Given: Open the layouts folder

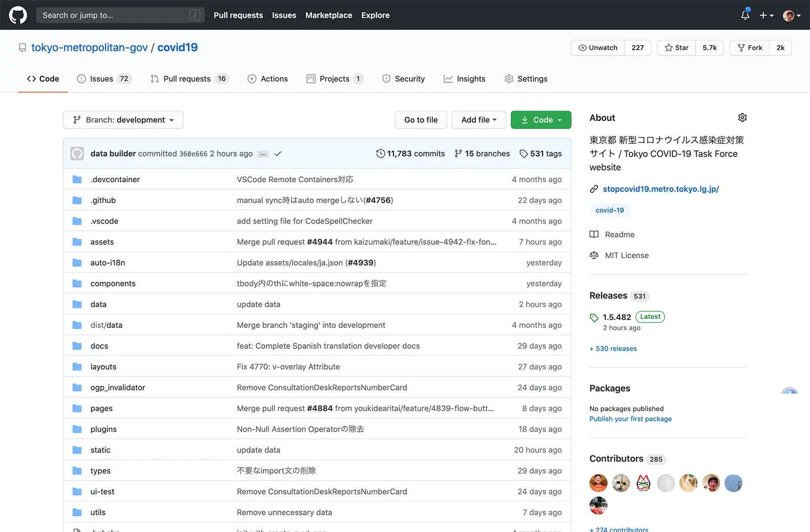Looking at the screenshot, I should (x=103, y=367).
